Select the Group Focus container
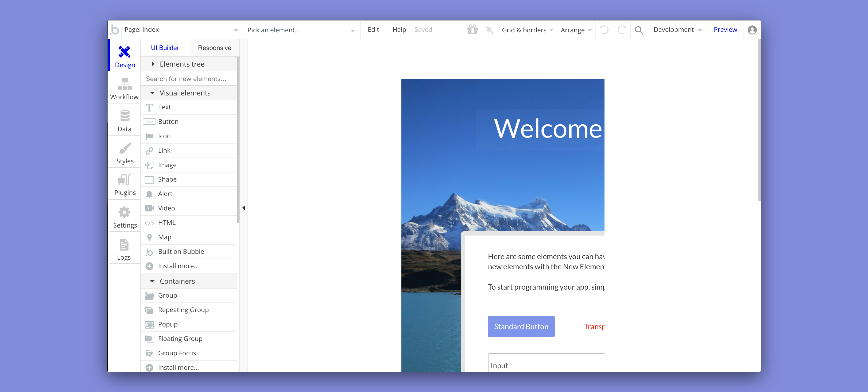 click(x=189, y=353)
